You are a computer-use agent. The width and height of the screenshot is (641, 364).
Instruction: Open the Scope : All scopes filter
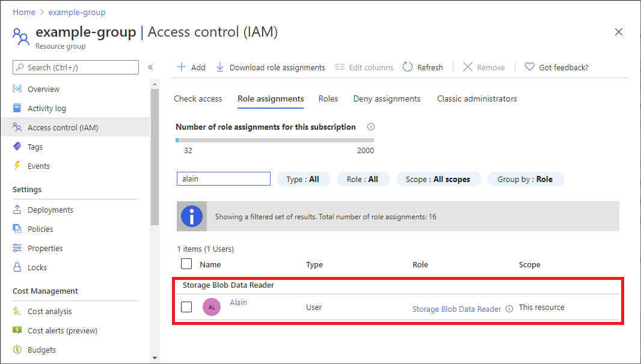pos(438,179)
